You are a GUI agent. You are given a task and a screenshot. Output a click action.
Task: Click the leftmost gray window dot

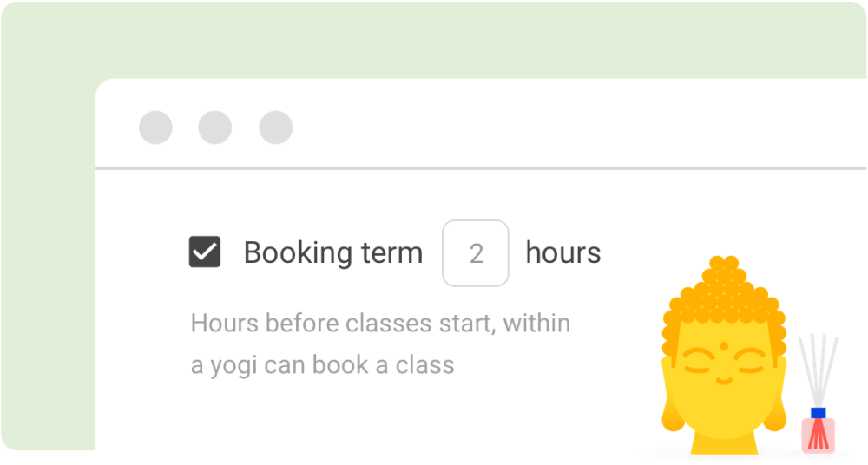(155, 128)
